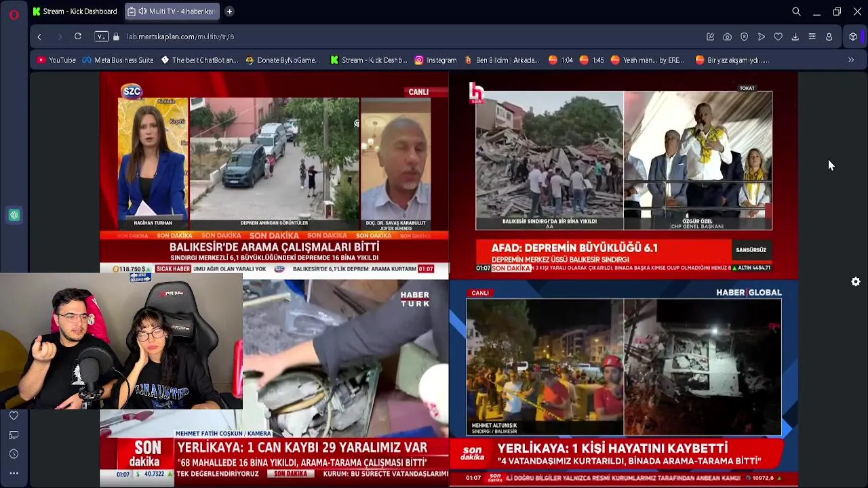868x488 pixels.
Task: Open Stream - Kick Dashb... bookmark
Action: pyautogui.click(x=369, y=60)
